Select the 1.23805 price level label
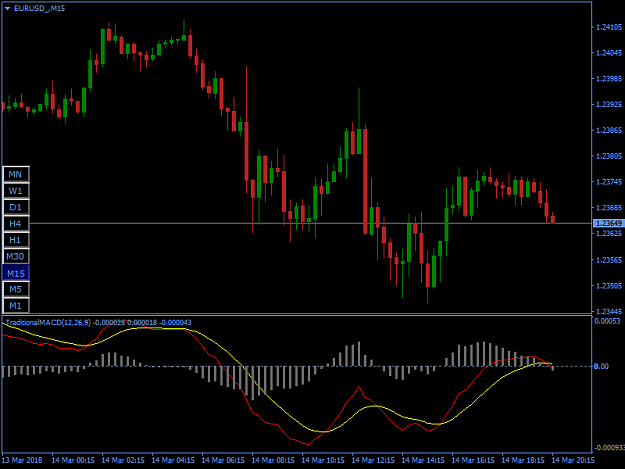Viewport: 625px width, 469px height. pos(608,156)
